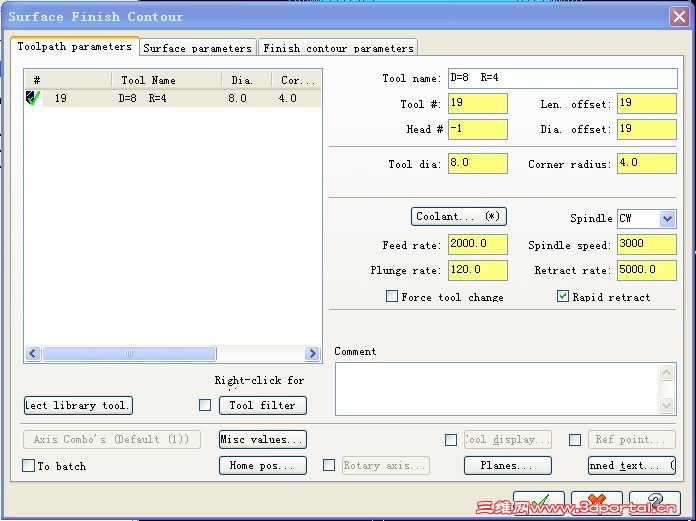Click the tool list horizontal scrollbar thumb
This screenshot has height=521, width=696.
[x=129, y=354]
